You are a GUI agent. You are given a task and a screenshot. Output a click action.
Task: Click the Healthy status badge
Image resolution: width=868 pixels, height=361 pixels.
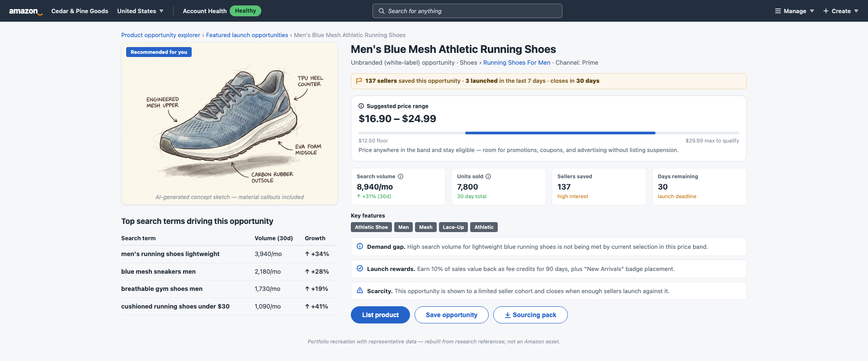[245, 11]
